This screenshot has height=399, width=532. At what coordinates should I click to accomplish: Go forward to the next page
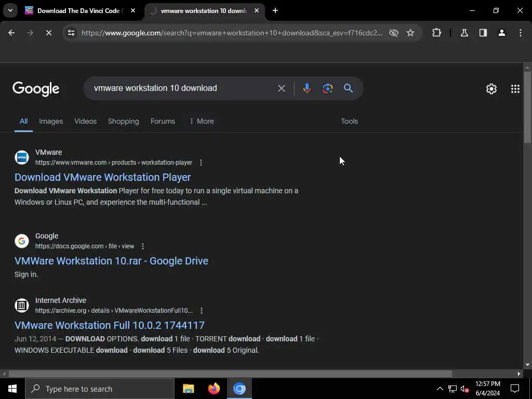click(30, 33)
